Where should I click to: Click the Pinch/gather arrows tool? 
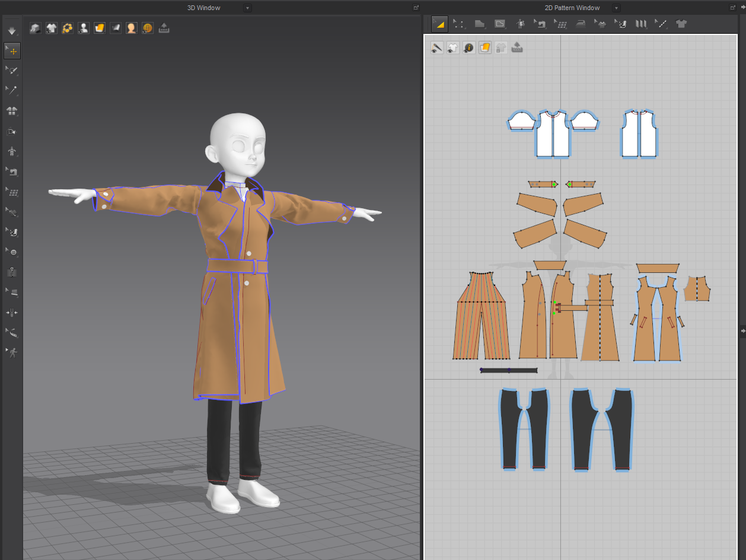(12, 312)
